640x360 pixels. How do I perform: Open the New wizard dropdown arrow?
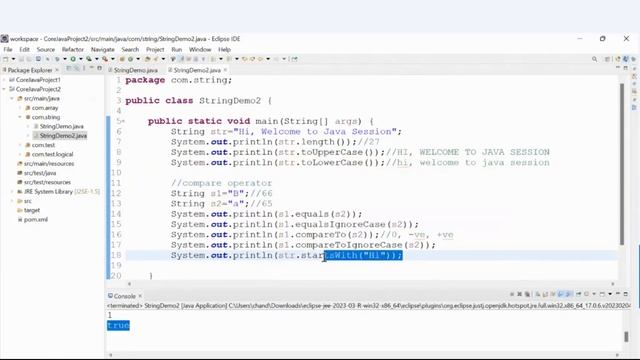point(13,59)
